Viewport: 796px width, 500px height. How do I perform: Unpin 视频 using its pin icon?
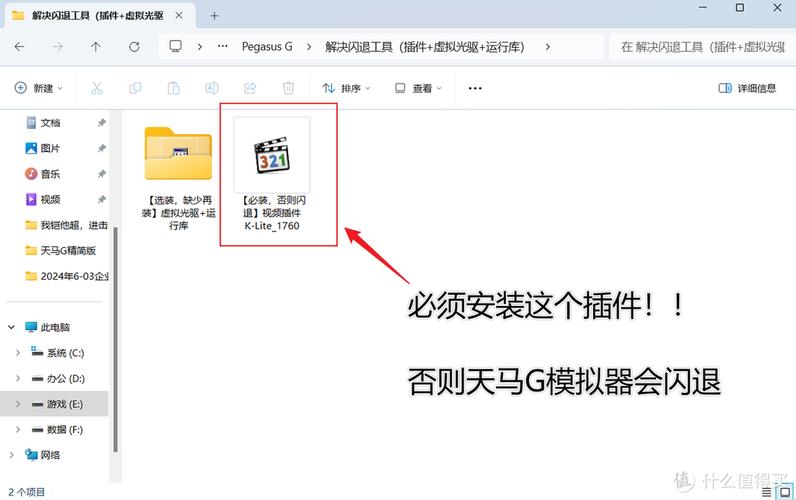tap(102, 199)
